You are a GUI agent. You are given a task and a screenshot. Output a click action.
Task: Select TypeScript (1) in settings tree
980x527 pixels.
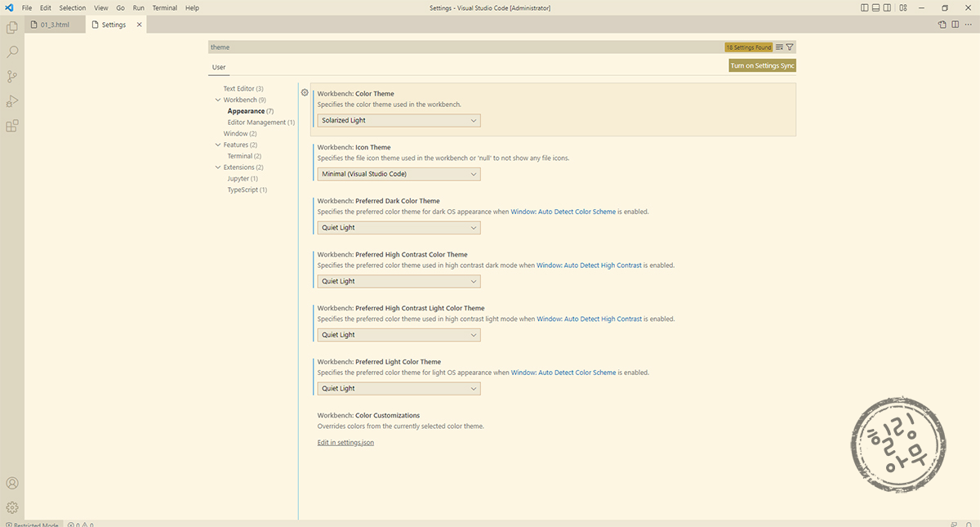pyautogui.click(x=247, y=190)
